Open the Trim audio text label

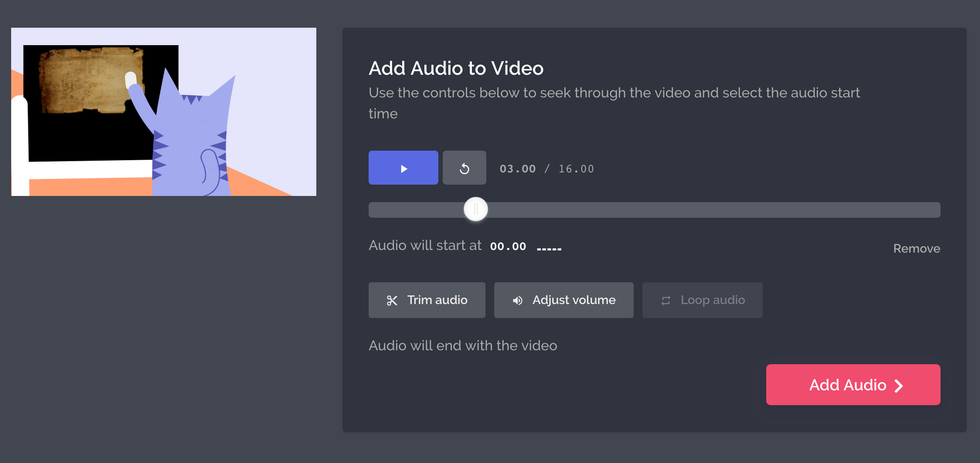(437, 300)
